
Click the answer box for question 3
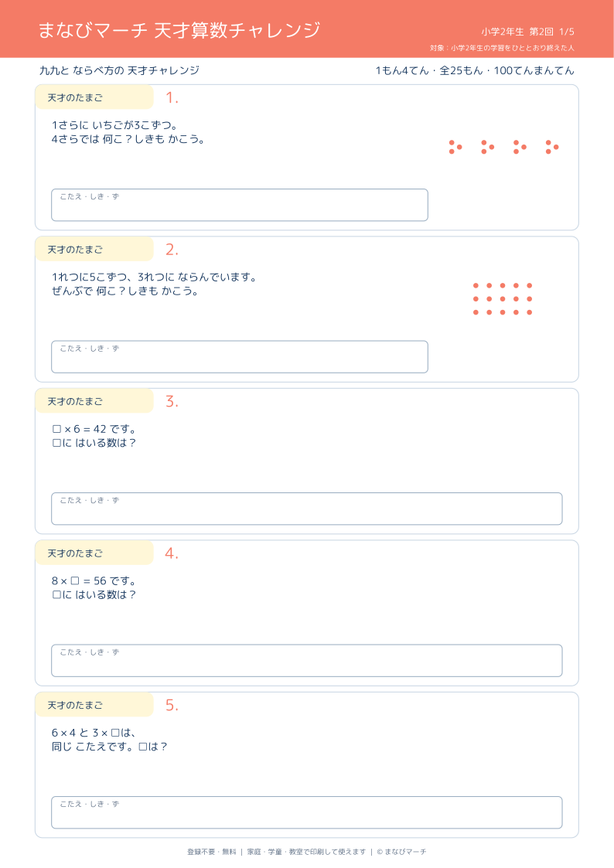(x=307, y=509)
